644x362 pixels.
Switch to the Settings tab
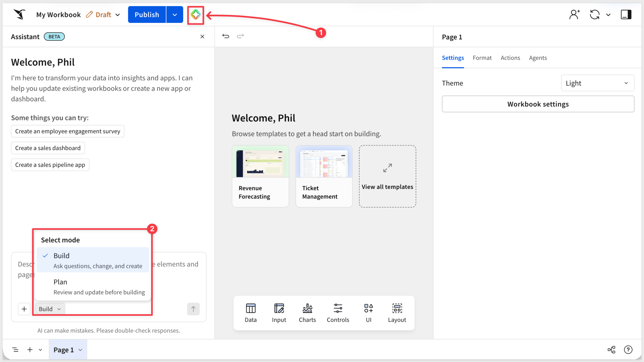453,58
